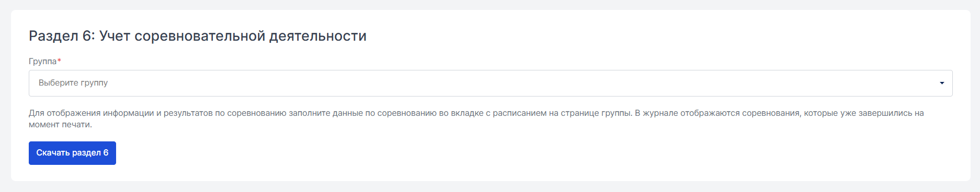Click the word 'Учет' in the title

click(x=115, y=36)
